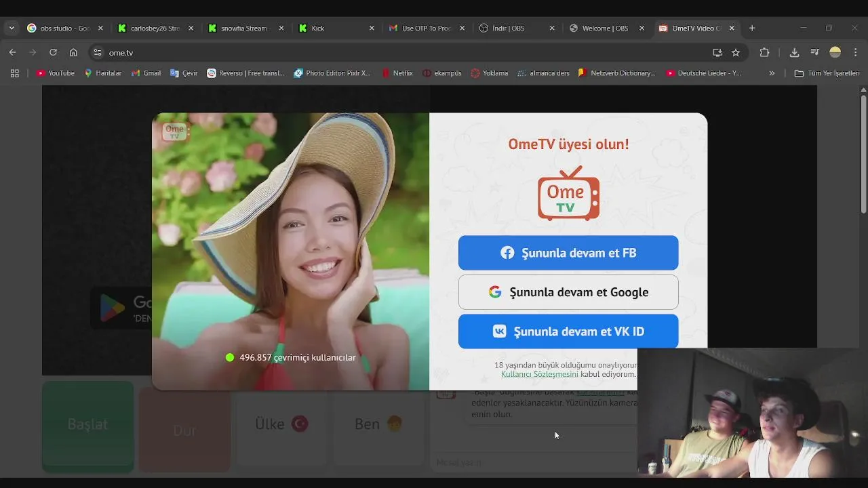Viewport: 868px width, 488px height.
Task: Open the Photo Editor Pixlr bookmark
Action: [x=332, y=73]
